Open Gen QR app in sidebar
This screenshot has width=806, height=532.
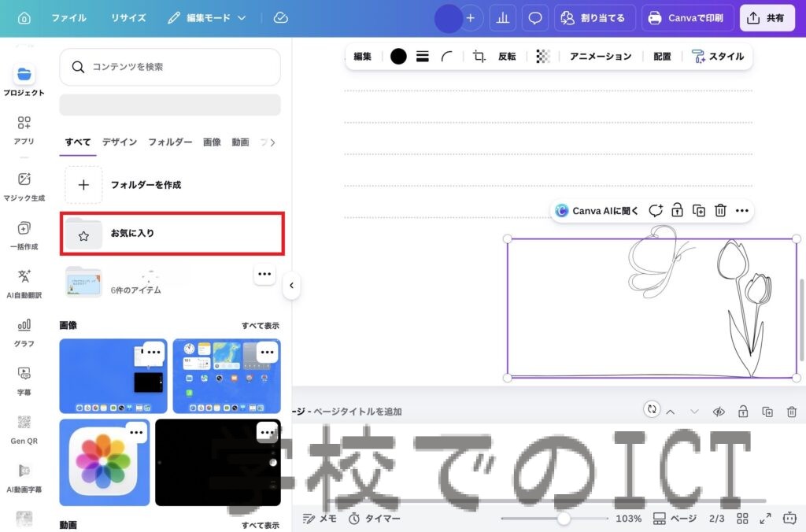[24, 428]
